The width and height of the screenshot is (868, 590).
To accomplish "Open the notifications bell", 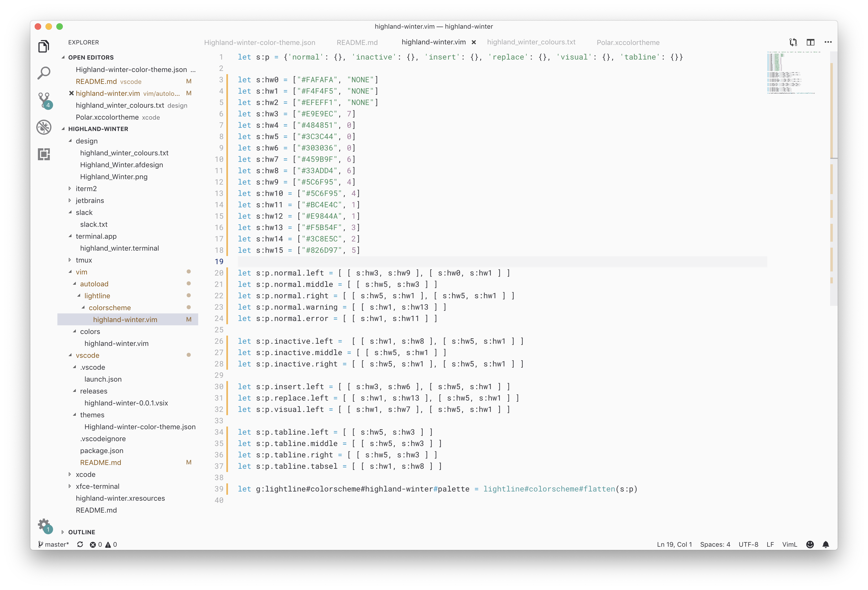I will 826,545.
